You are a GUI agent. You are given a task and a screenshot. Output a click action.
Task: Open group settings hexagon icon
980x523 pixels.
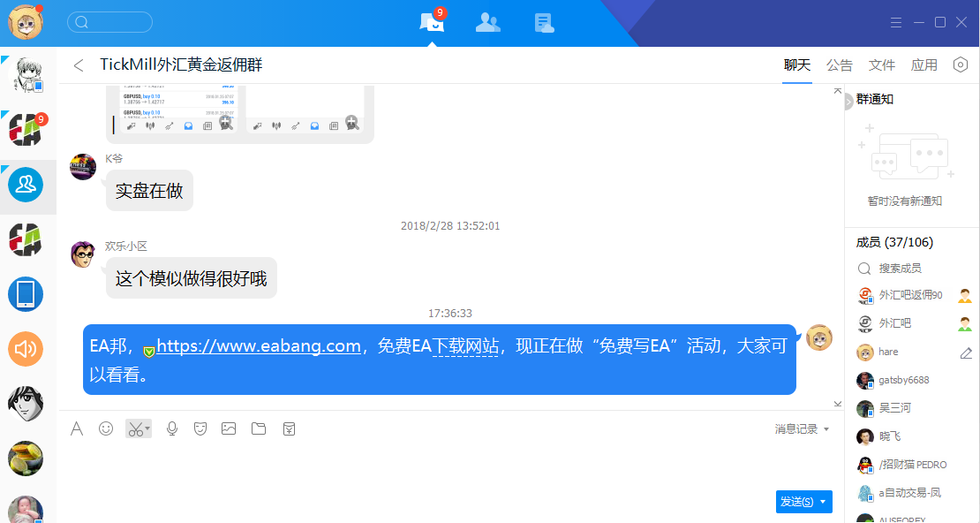[961, 64]
